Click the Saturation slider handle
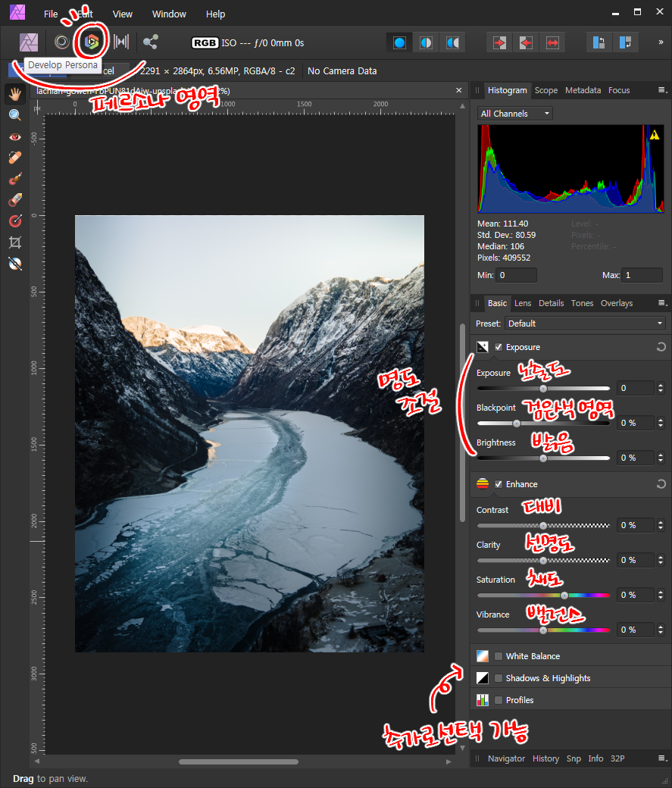The height and width of the screenshot is (788, 672). click(x=564, y=596)
